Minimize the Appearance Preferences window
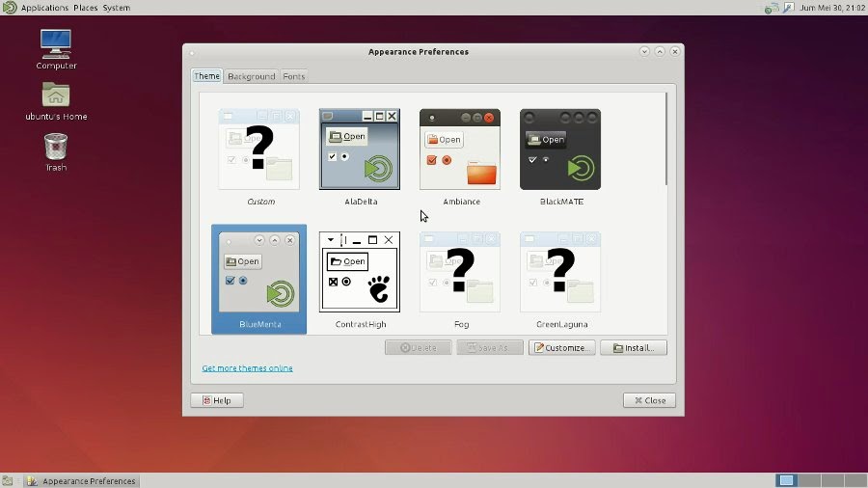The image size is (868, 488). click(x=644, y=51)
